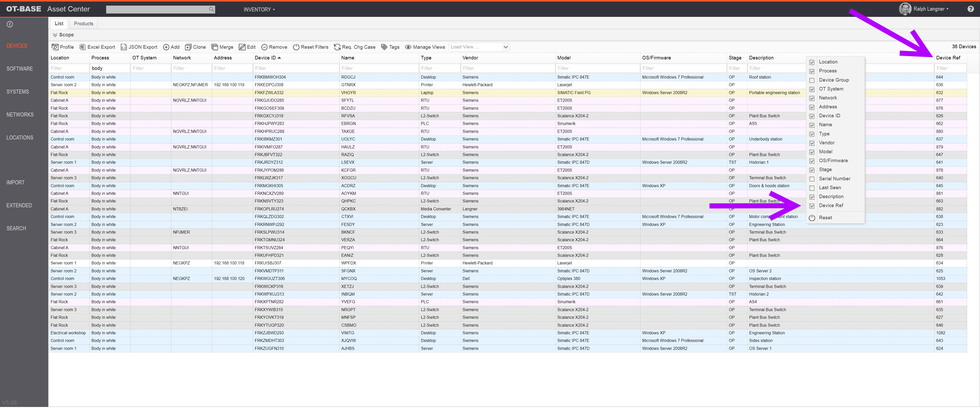Open SYSTEMS sidebar section
This screenshot has height=408, width=980.
[x=18, y=92]
